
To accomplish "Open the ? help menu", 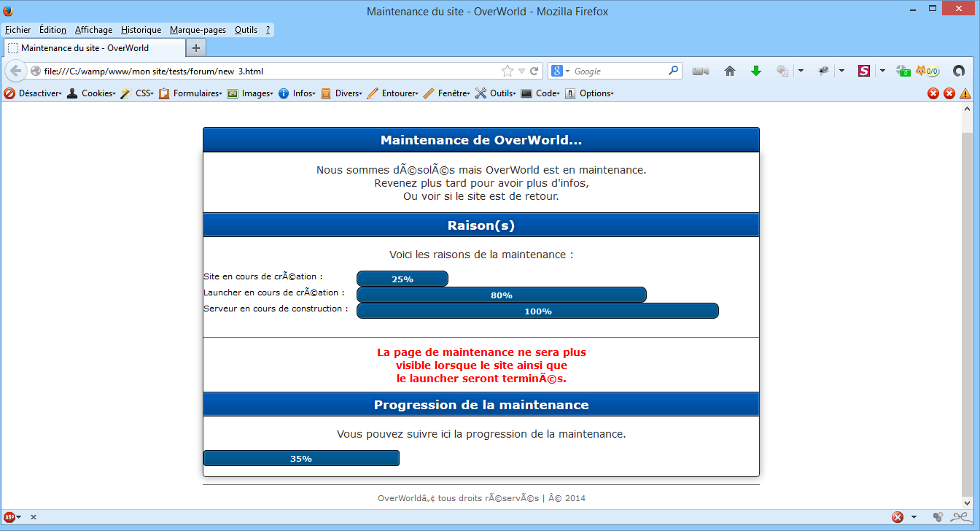I will coord(268,30).
